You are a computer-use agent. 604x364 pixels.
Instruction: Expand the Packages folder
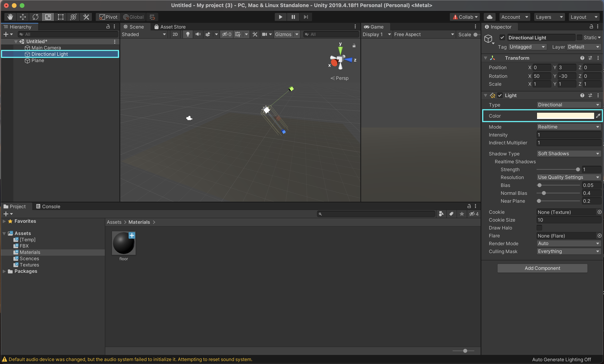4,271
